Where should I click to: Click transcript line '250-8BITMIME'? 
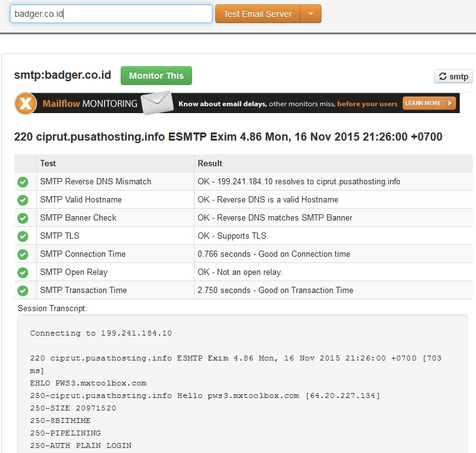[60, 421]
